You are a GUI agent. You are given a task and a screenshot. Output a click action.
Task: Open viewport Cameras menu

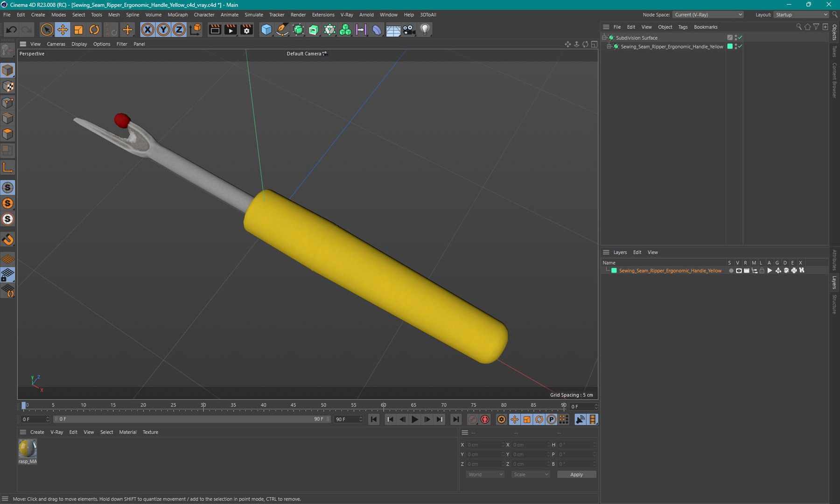pos(56,44)
